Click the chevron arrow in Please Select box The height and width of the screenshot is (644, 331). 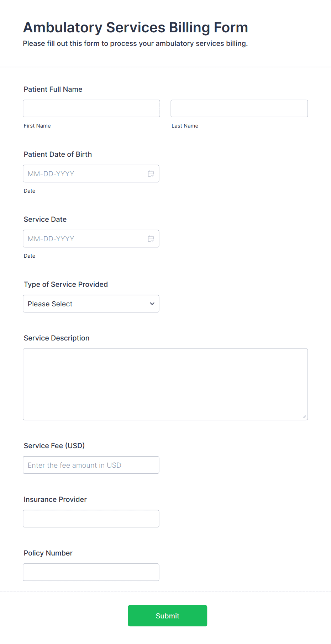click(x=152, y=304)
